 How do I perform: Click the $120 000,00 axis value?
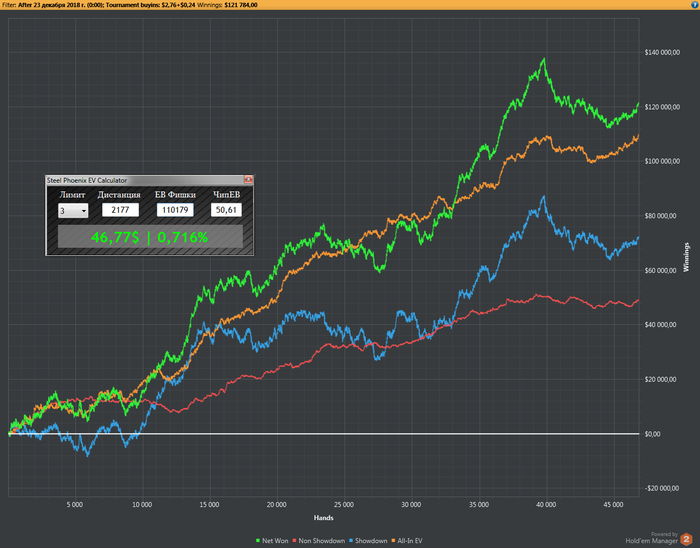pos(662,107)
